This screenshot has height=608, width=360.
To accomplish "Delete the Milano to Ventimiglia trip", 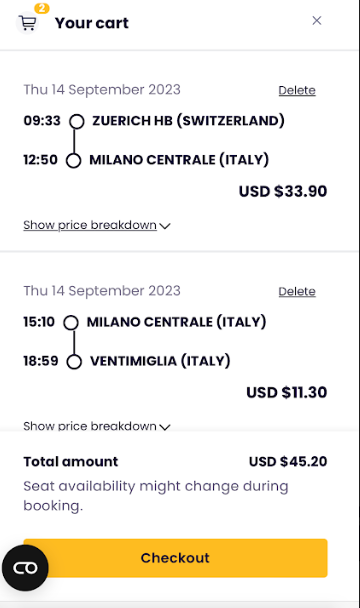I will click(x=297, y=292).
